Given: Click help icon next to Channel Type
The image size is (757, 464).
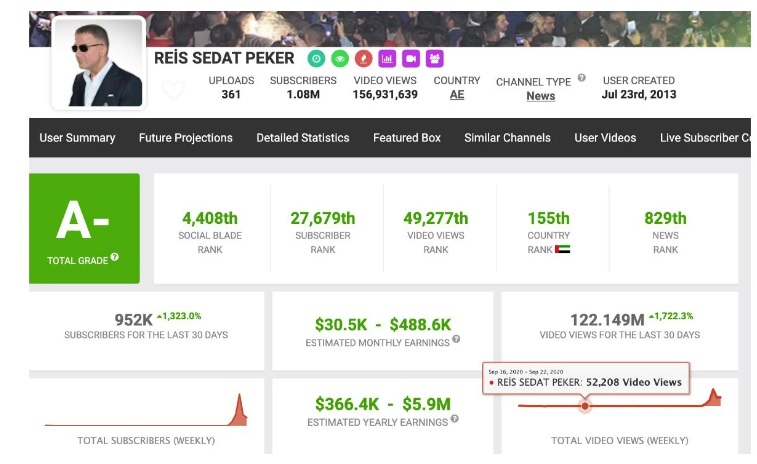Looking at the screenshot, I should (581, 78).
